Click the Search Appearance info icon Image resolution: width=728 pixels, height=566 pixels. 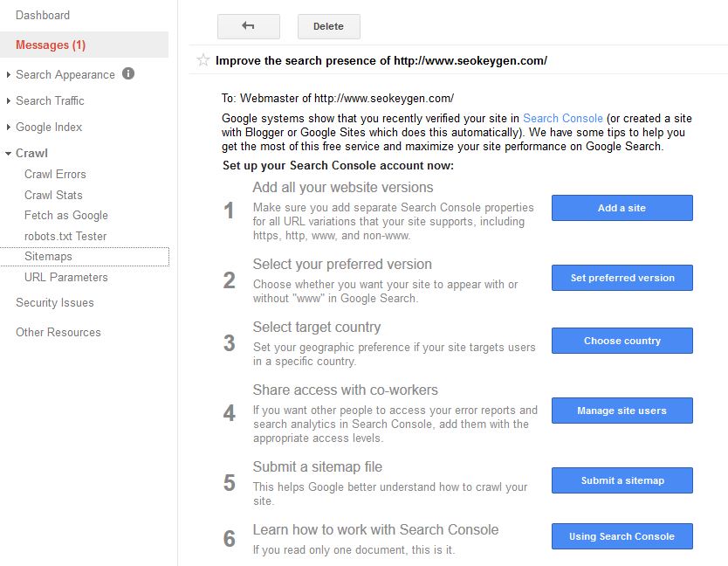click(x=128, y=73)
